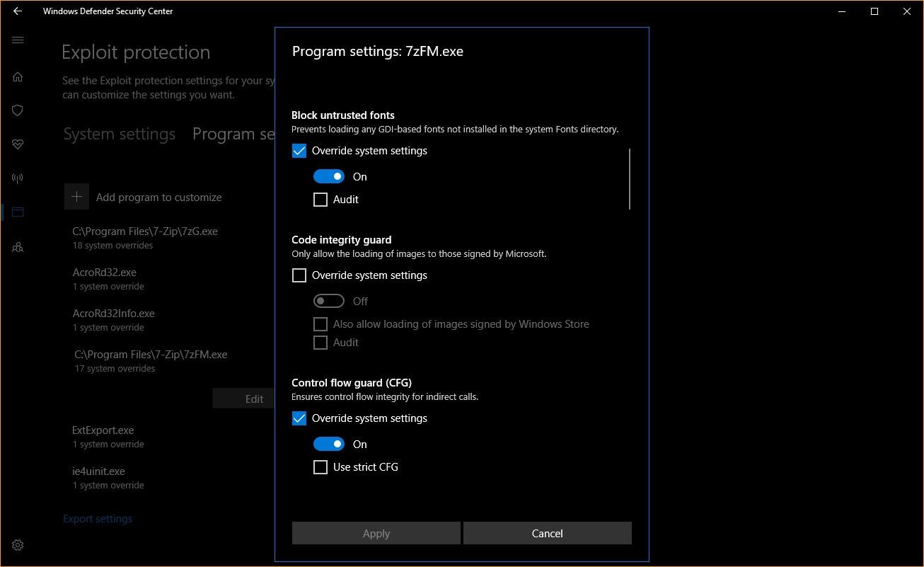Click the Code integrity guard heading
The height and width of the screenshot is (567, 924).
point(342,240)
